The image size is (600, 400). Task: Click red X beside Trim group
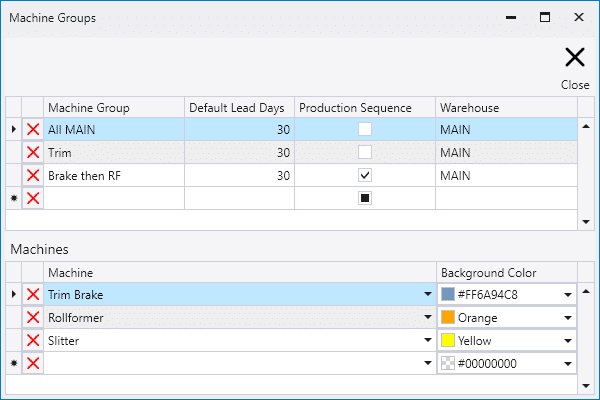coord(33,152)
